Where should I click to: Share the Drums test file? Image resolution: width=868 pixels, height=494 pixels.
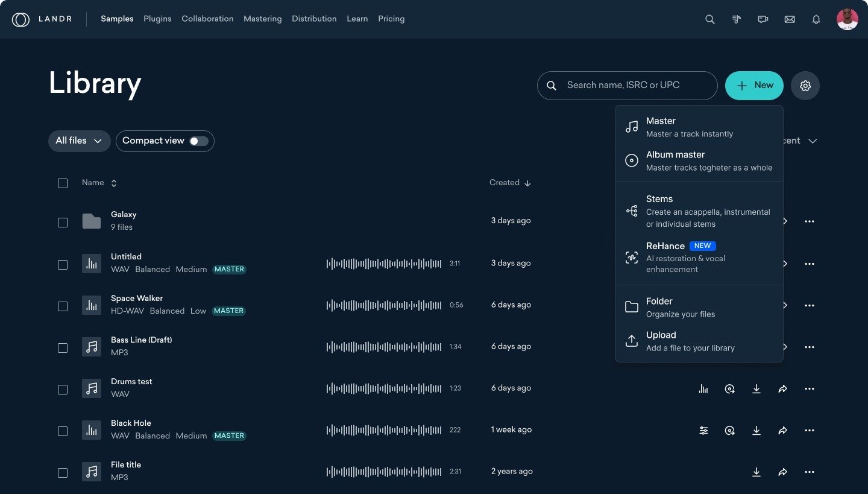point(783,389)
